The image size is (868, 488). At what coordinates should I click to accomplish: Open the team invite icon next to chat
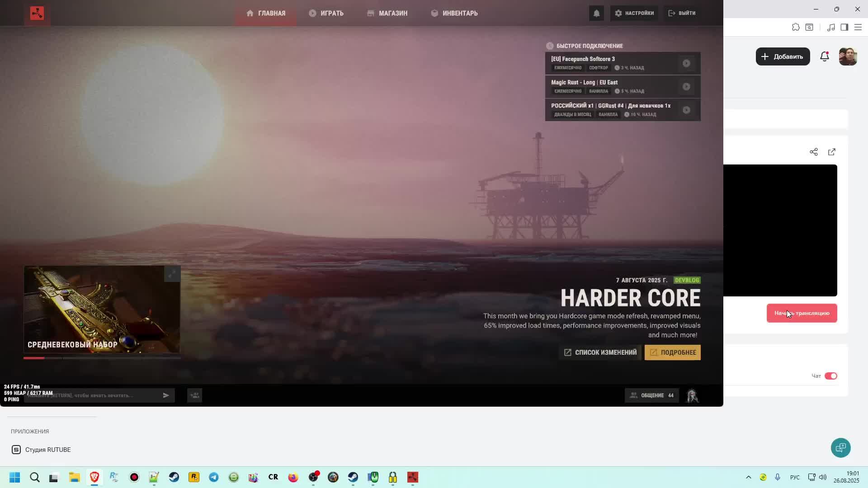pyautogui.click(x=194, y=395)
